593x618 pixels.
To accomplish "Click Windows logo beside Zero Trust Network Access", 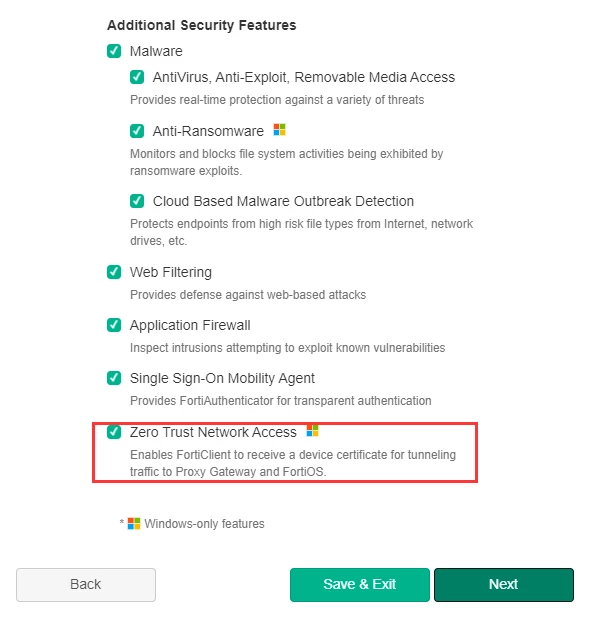I will [x=312, y=431].
